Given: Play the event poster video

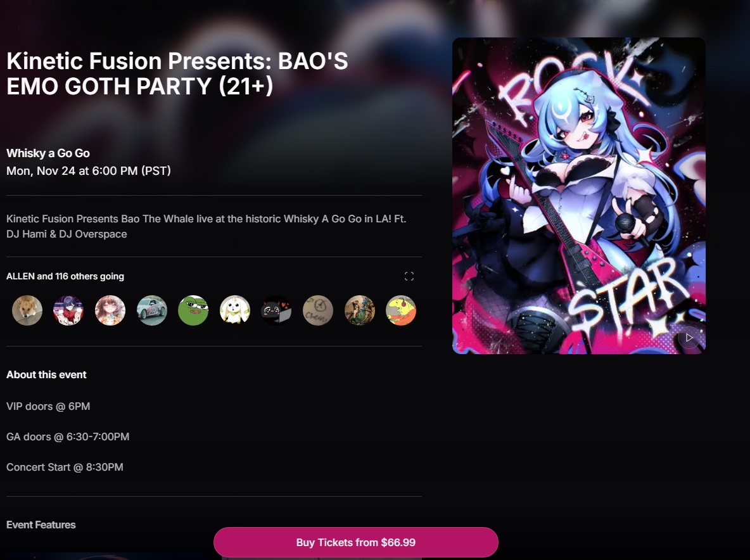Looking at the screenshot, I should [x=689, y=338].
